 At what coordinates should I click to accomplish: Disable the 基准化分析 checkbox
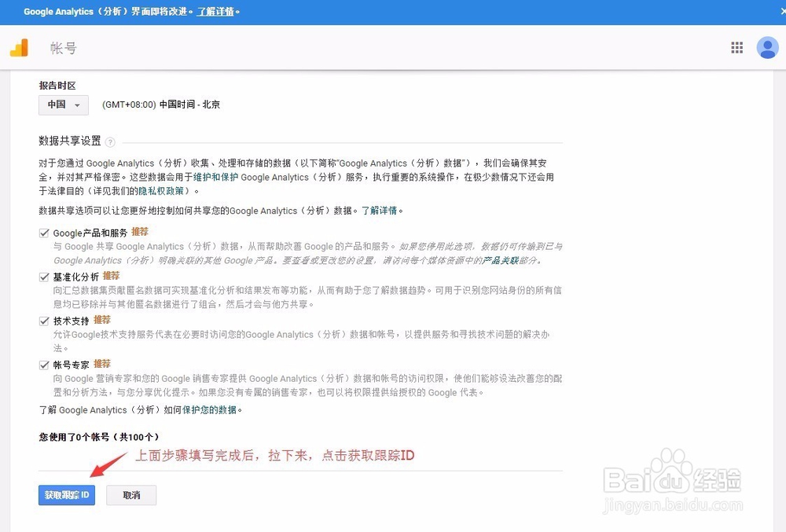pos(45,276)
